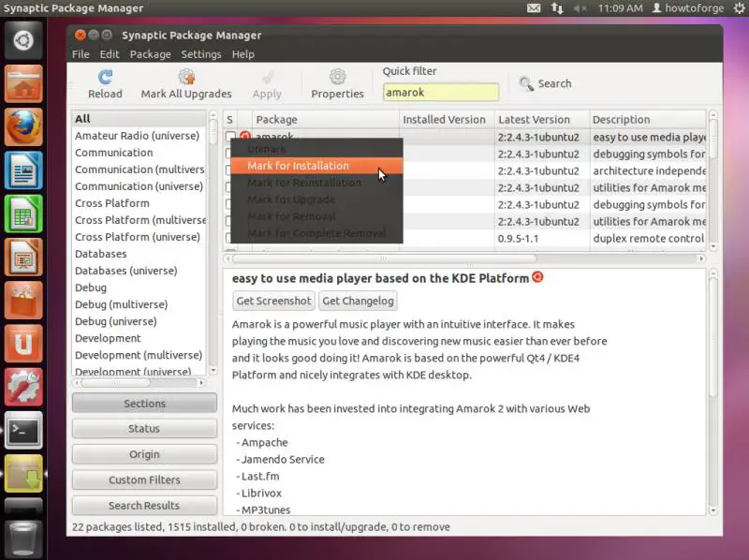Click the section list's scroll-right arrow

pyautogui.click(x=201, y=383)
